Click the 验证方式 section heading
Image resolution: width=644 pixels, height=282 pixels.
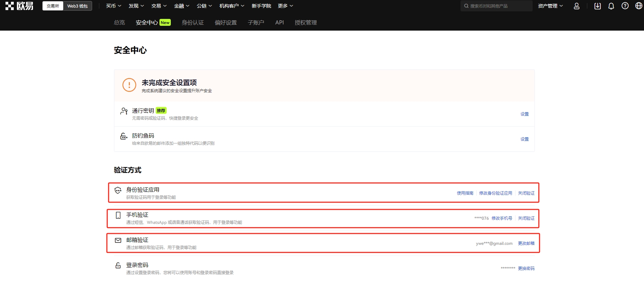click(127, 170)
